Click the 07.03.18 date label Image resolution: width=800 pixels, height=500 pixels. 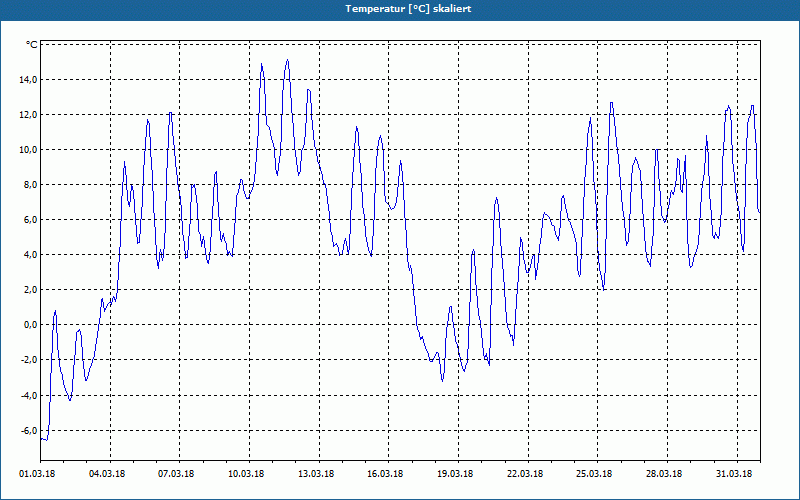pos(176,474)
